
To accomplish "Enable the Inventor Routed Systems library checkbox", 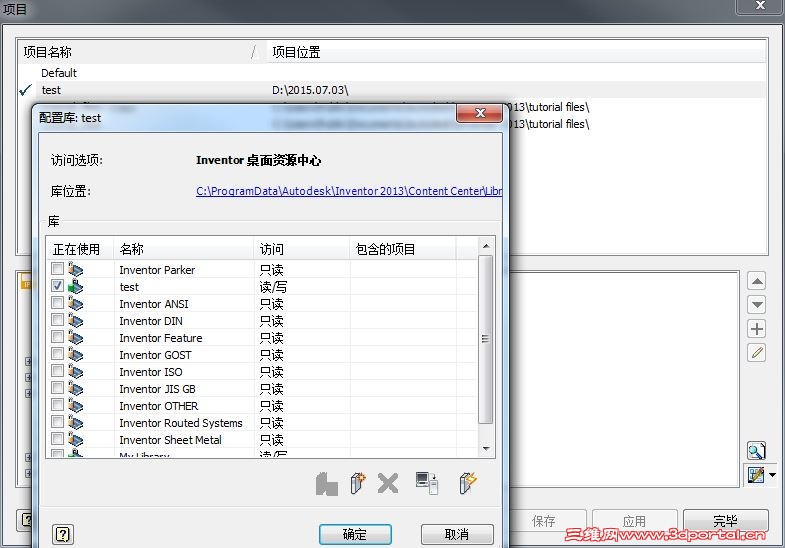I will click(x=57, y=422).
